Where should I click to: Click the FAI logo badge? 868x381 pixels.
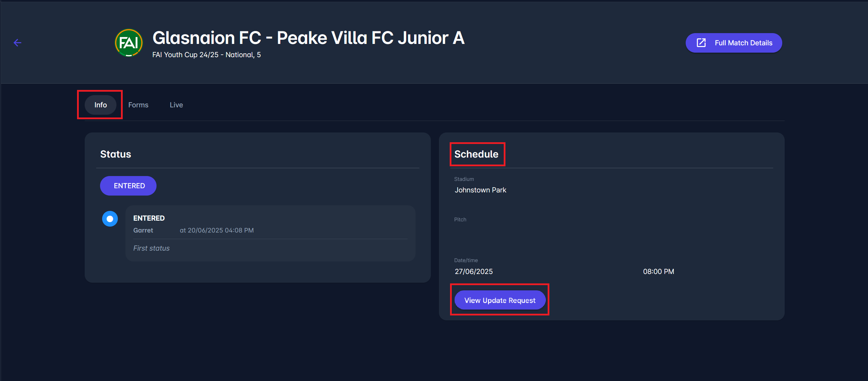coord(129,43)
